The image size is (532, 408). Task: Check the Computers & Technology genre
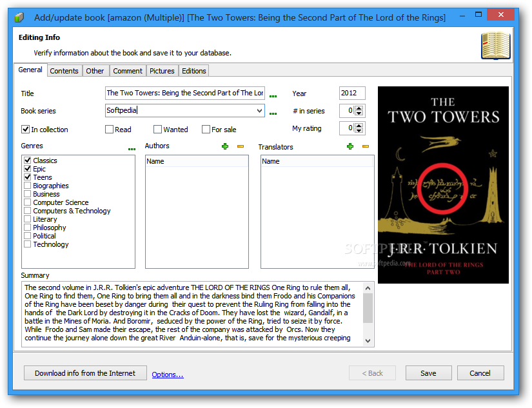coord(28,211)
